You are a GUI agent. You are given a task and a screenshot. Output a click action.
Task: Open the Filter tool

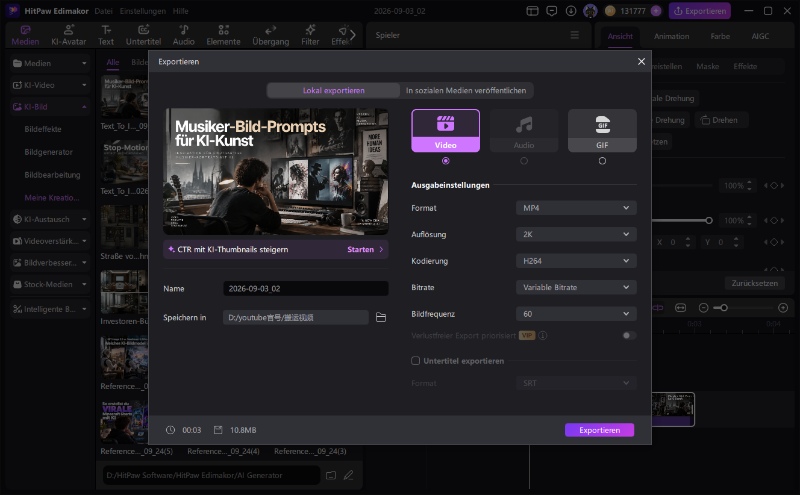tap(310, 36)
